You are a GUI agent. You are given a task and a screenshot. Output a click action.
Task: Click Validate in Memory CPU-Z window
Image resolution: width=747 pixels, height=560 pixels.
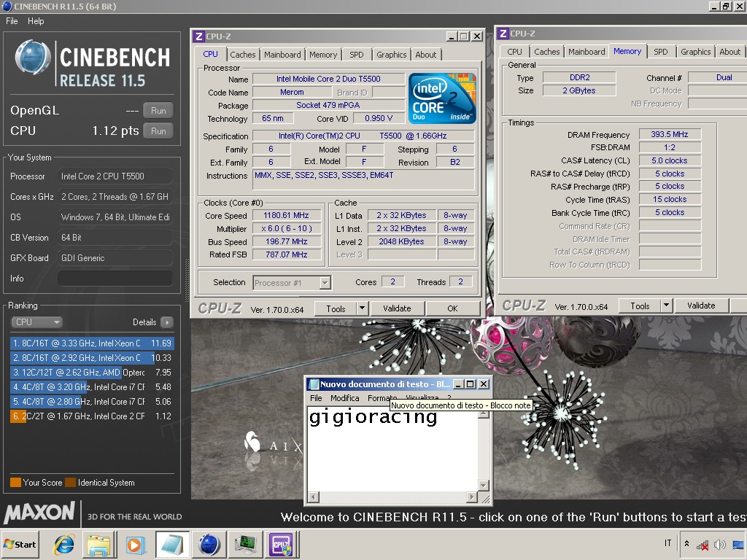701,306
